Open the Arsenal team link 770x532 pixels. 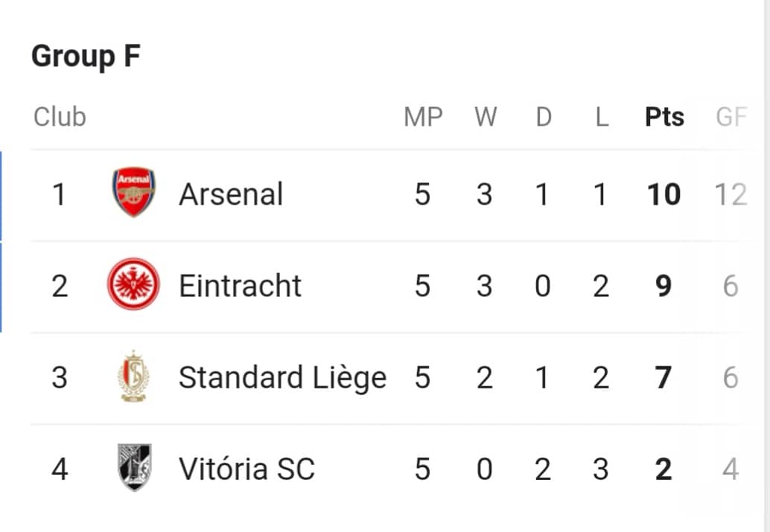(231, 194)
